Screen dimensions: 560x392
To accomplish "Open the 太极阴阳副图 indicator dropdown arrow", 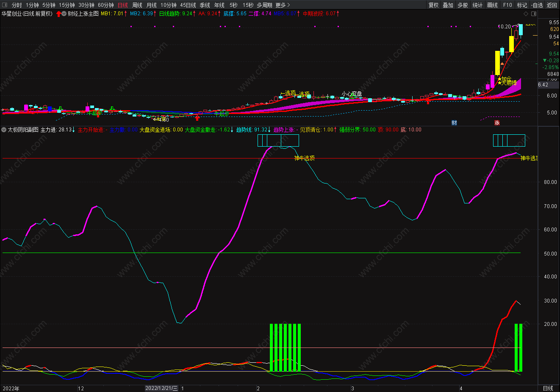I will (x=4, y=130).
